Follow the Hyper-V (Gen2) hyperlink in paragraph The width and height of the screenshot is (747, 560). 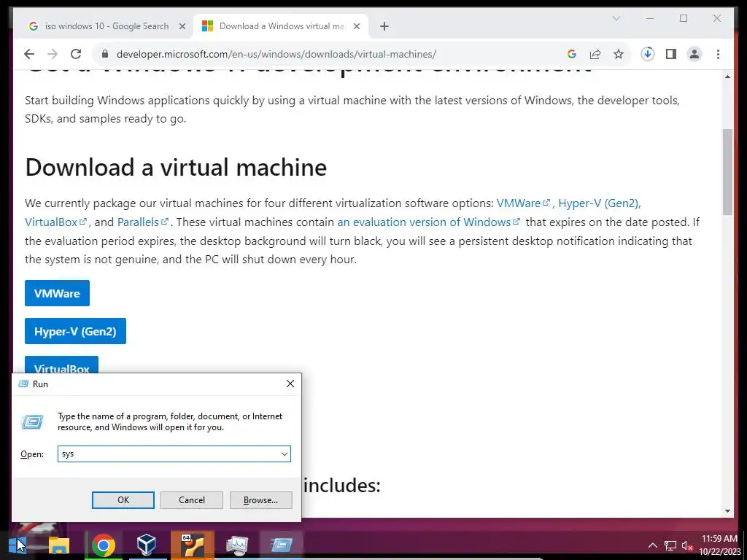click(598, 203)
